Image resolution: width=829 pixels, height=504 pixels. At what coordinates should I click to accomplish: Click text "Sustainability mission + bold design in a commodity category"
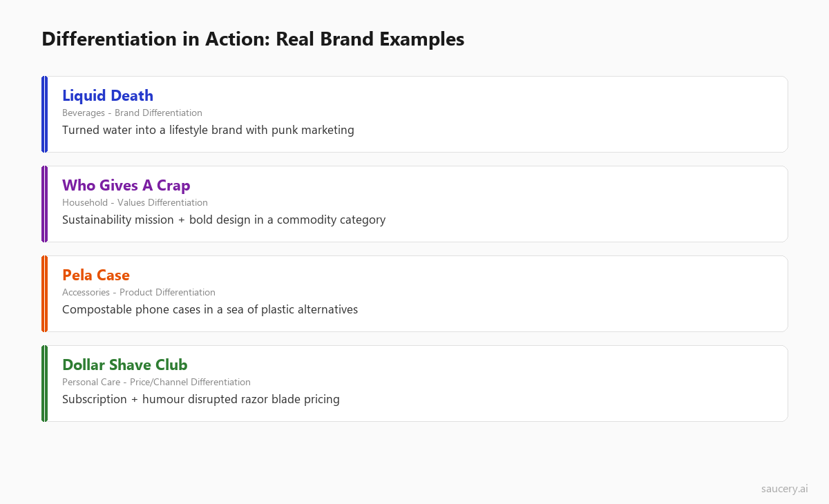pos(224,220)
